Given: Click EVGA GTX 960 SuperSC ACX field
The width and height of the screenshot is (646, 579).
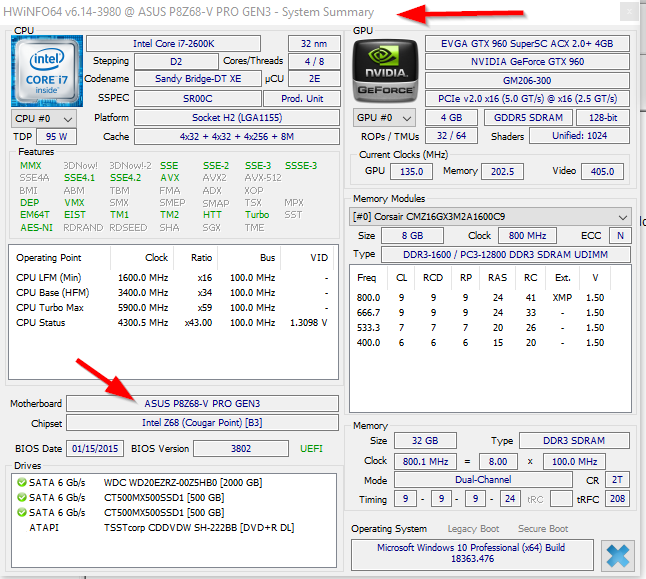Looking at the screenshot, I should [527, 44].
